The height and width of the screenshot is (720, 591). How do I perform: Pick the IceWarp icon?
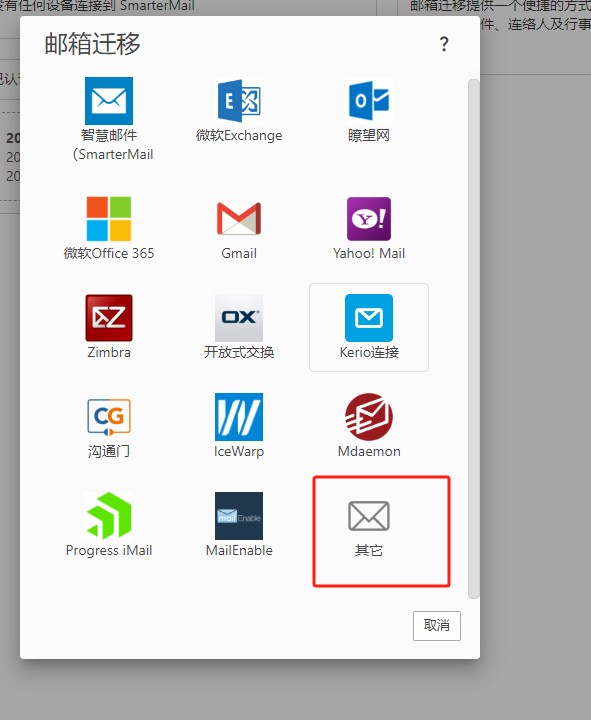coord(239,417)
